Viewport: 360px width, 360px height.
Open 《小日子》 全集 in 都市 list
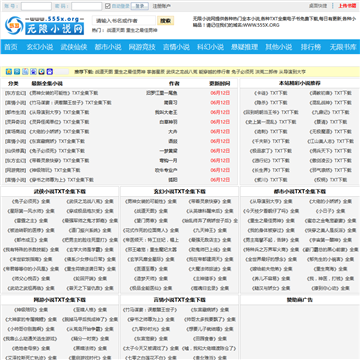coord(330,211)
